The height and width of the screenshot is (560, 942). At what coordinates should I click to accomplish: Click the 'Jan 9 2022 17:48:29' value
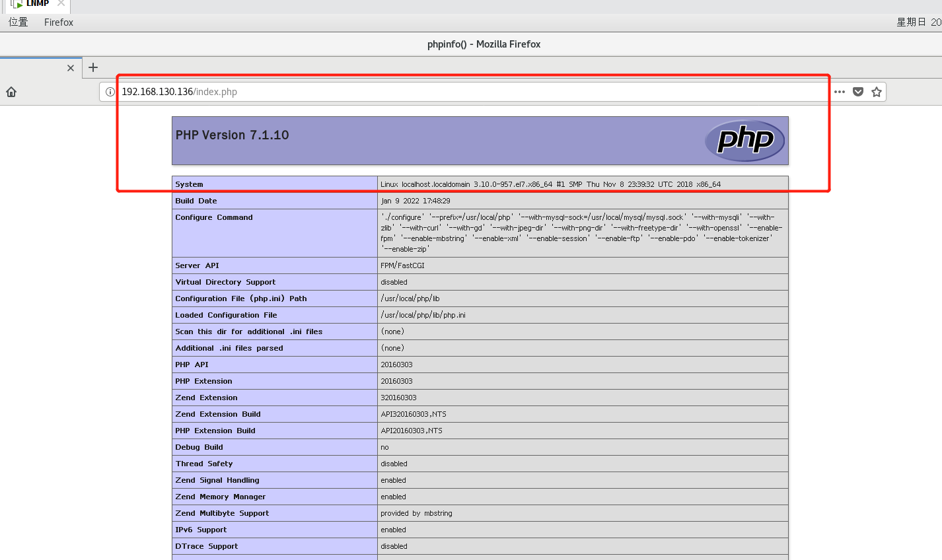click(x=416, y=201)
